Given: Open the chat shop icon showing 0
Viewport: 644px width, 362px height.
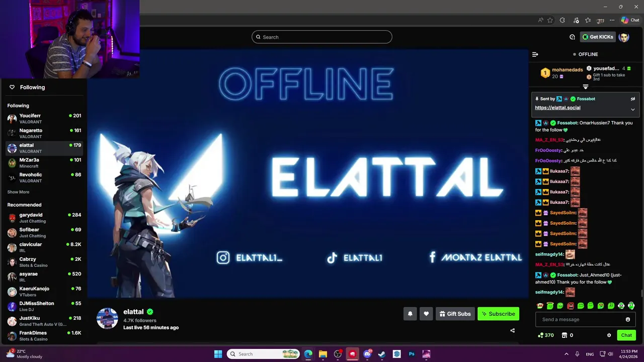Looking at the screenshot, I should (x=564, y=335).
